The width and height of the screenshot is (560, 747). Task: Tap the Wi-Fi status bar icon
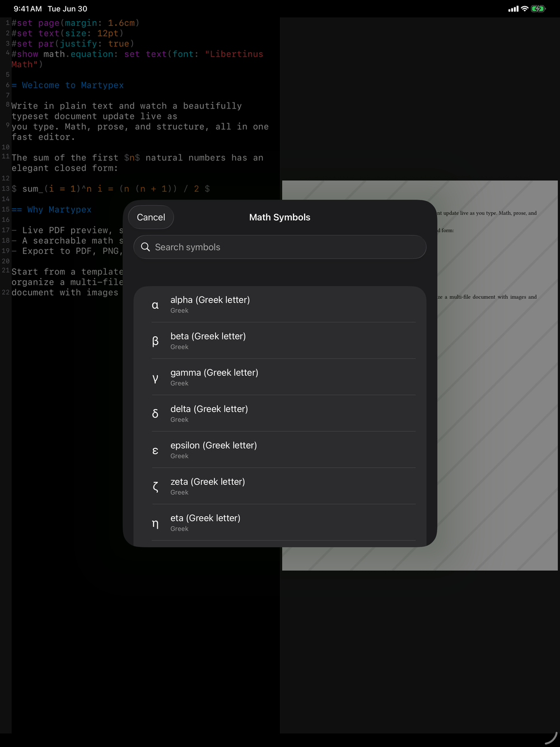pyautogui.click(x=525, y=8)
